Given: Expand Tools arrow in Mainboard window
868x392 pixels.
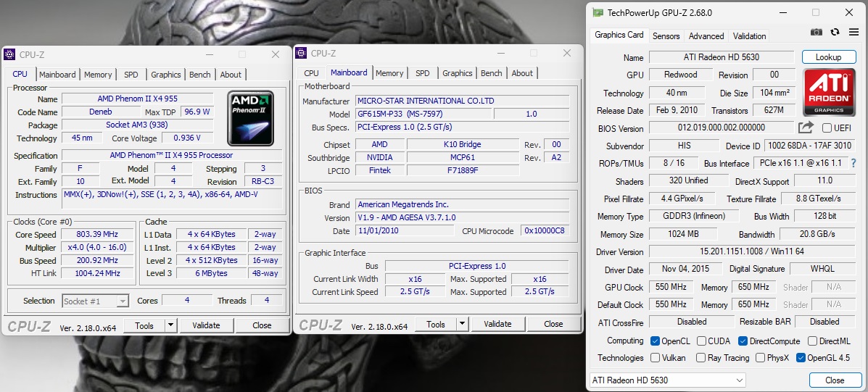Looking at the screenshot, I should pyautogui.click(x=462, y=325).
